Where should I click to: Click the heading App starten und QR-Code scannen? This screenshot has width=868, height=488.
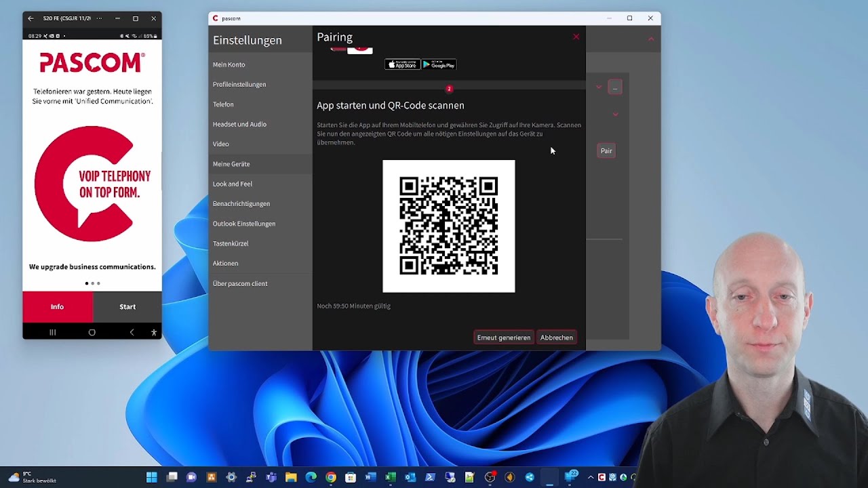point(391,106)
